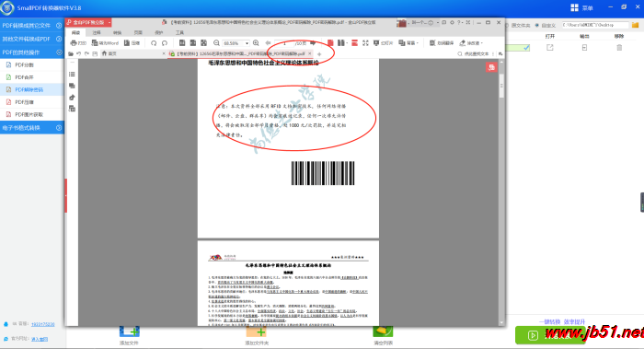
Task: Click the QQ customer service number link
Action: point(42,324)
